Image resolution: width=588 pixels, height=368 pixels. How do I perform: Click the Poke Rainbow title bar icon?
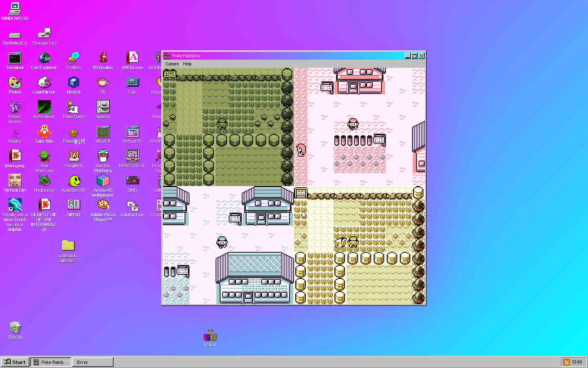pos(167,56)
